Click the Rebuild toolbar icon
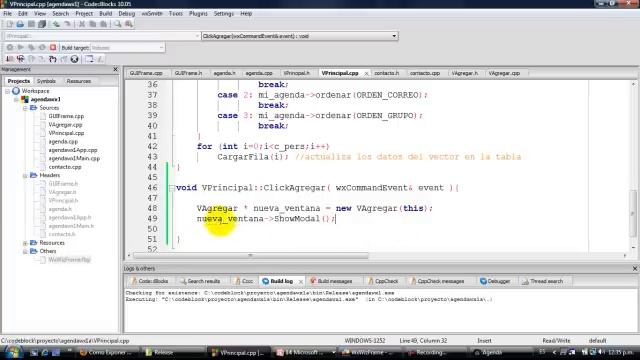The height and width of the screenshot is (360, 640). coord(42,47)
